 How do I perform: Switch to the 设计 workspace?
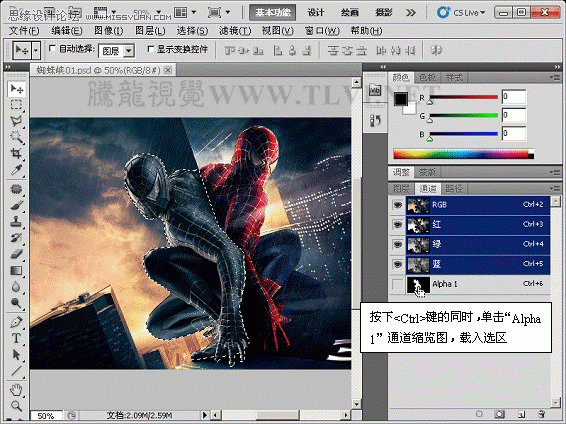pyautogui.click(x=315, y=13)
